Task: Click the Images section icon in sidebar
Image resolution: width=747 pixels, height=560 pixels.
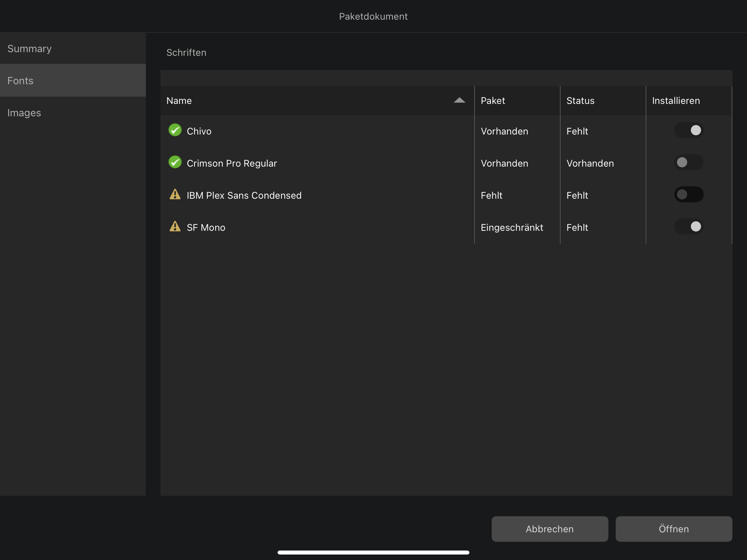Action: tap(24, 112)
